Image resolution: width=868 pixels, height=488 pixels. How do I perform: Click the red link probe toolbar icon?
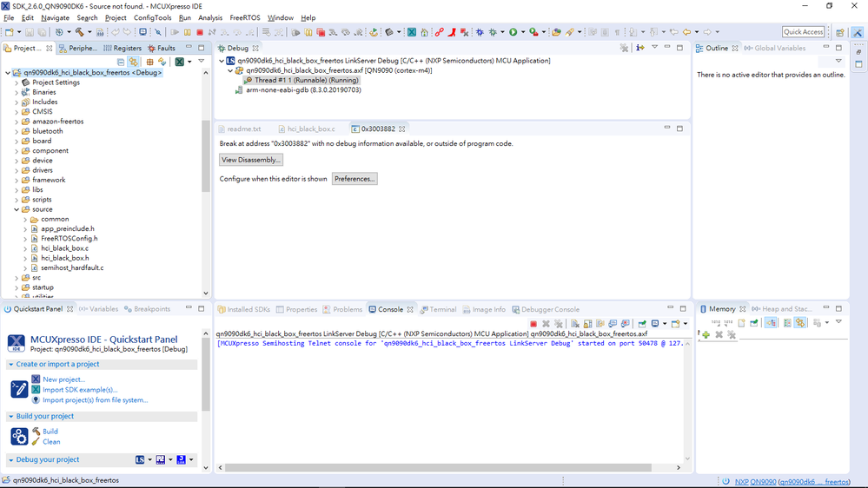click(x=440, y=32)
